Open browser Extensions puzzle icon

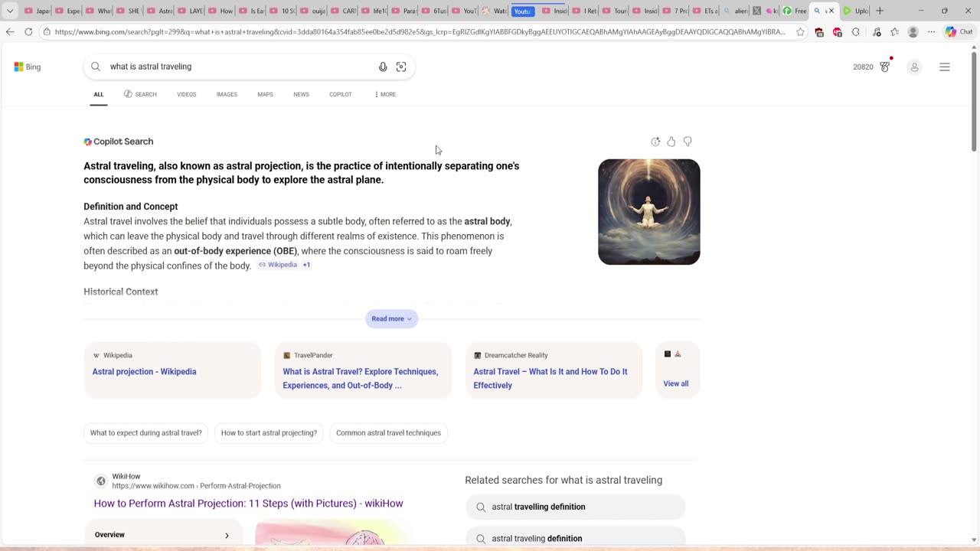point(856,32)
